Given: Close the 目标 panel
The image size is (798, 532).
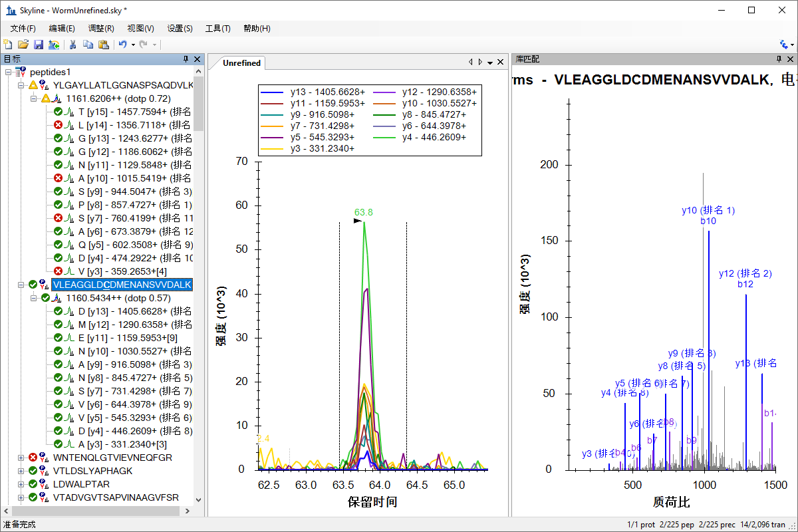Looking at the screenshot, I should 197,59.
